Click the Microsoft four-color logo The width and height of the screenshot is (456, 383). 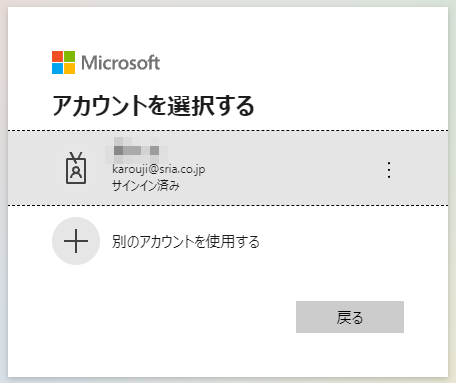[x=63, y=62]
